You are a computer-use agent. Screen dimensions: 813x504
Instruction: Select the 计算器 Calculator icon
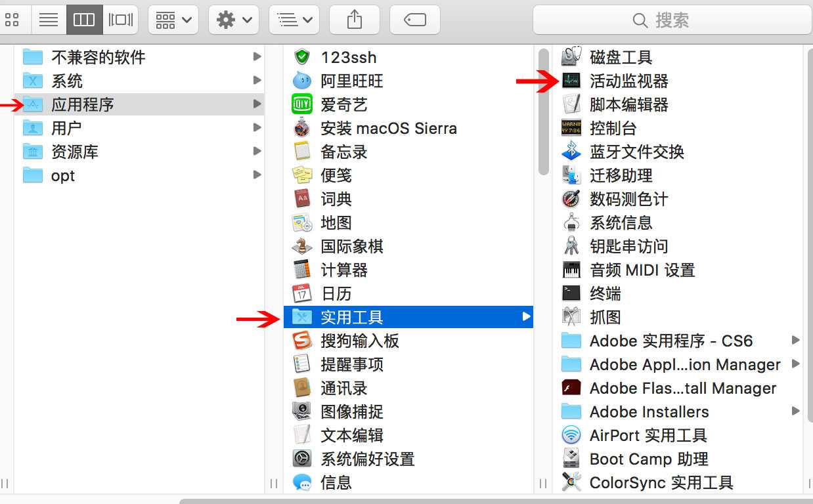302,270
